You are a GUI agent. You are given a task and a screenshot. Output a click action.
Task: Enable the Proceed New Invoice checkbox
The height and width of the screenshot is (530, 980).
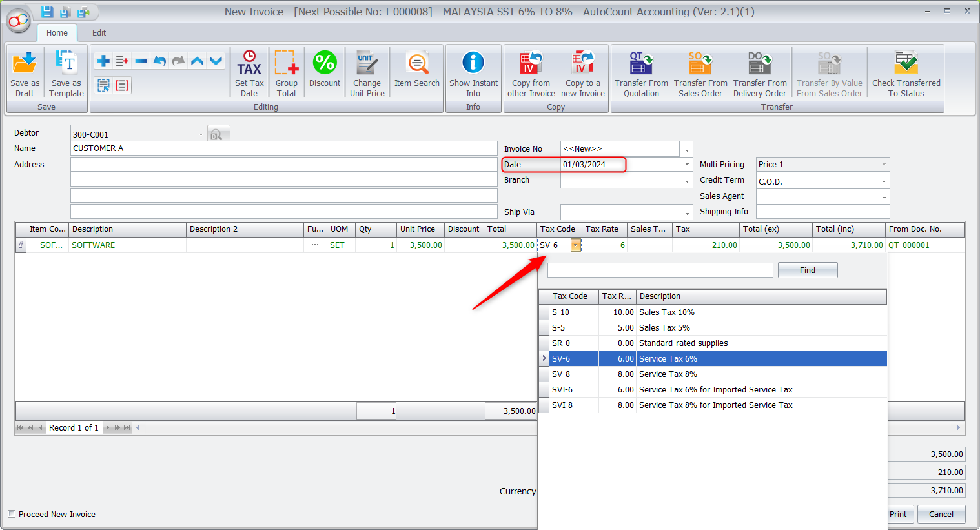12,514
